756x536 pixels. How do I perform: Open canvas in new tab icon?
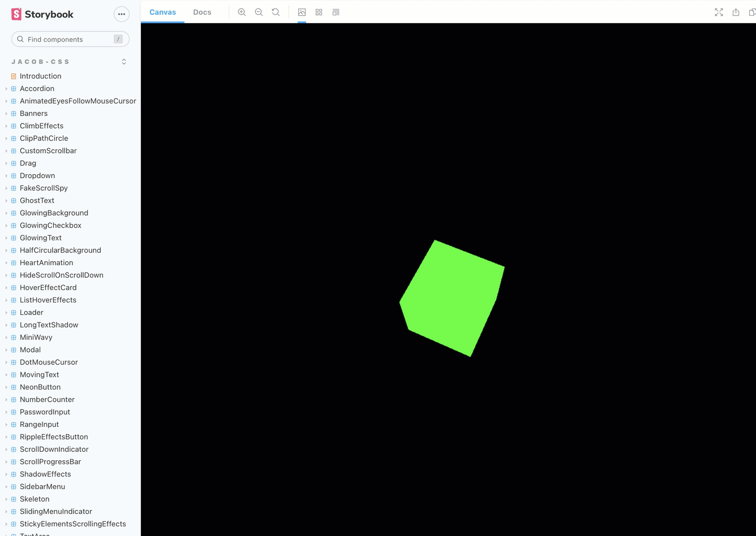[x=736, y=12]
